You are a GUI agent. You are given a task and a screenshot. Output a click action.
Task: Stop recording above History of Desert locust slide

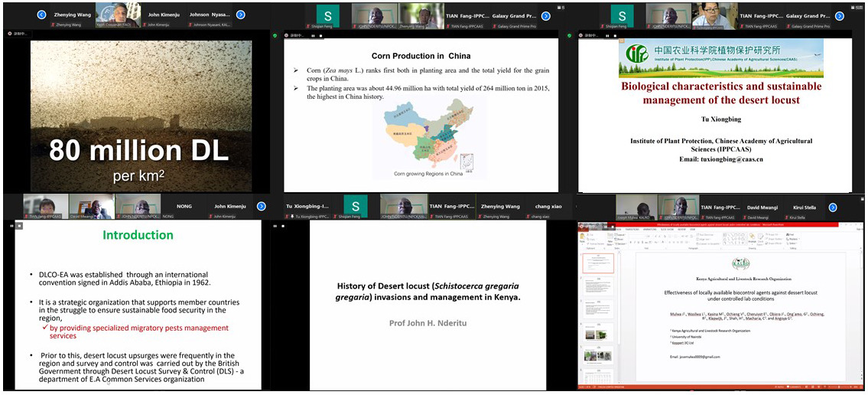point(282,226)
